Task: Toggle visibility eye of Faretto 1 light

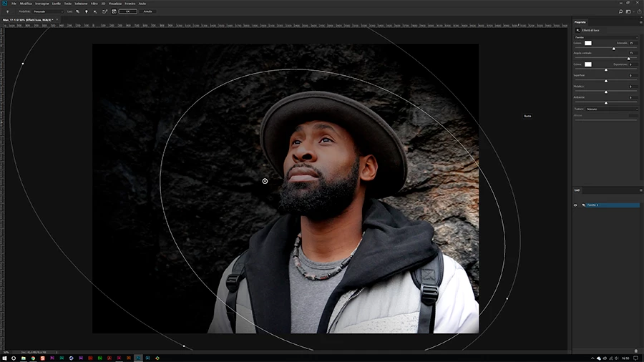Action: 575,205
